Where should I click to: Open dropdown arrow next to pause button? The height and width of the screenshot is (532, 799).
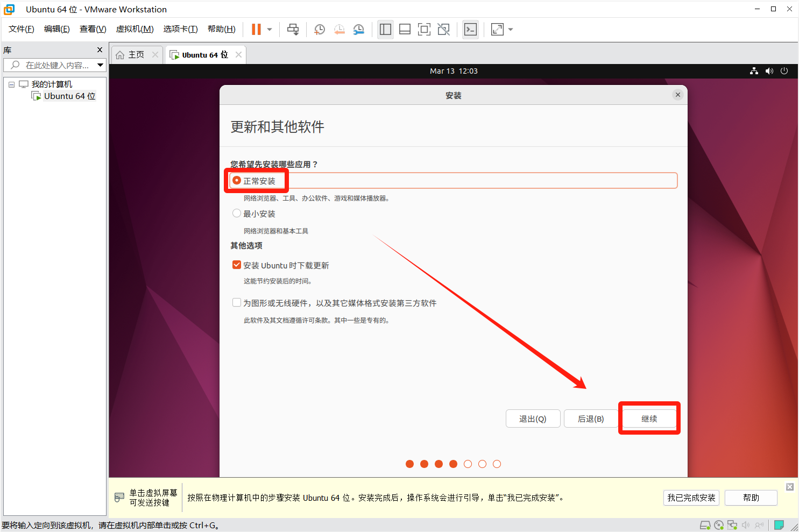pos(270,30)
